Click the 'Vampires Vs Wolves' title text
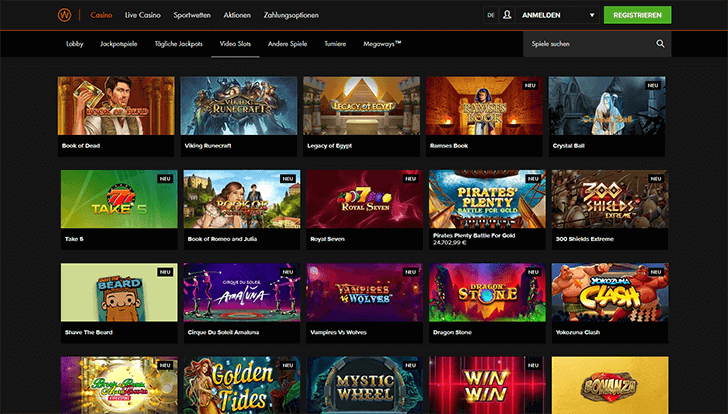728x414 pixels. tap(338, 332)
